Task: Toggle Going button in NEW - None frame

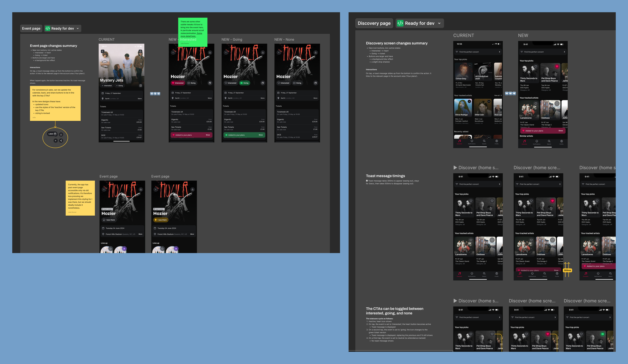Action: pyautogui.click(x=297, y=83)
